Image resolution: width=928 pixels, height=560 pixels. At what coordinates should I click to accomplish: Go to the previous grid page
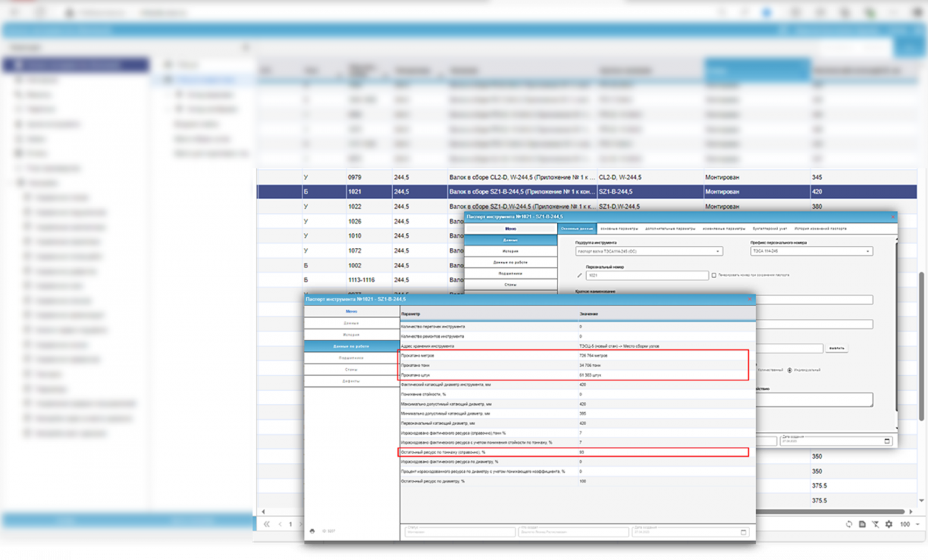pyautogui.click(x=280, y=524)
